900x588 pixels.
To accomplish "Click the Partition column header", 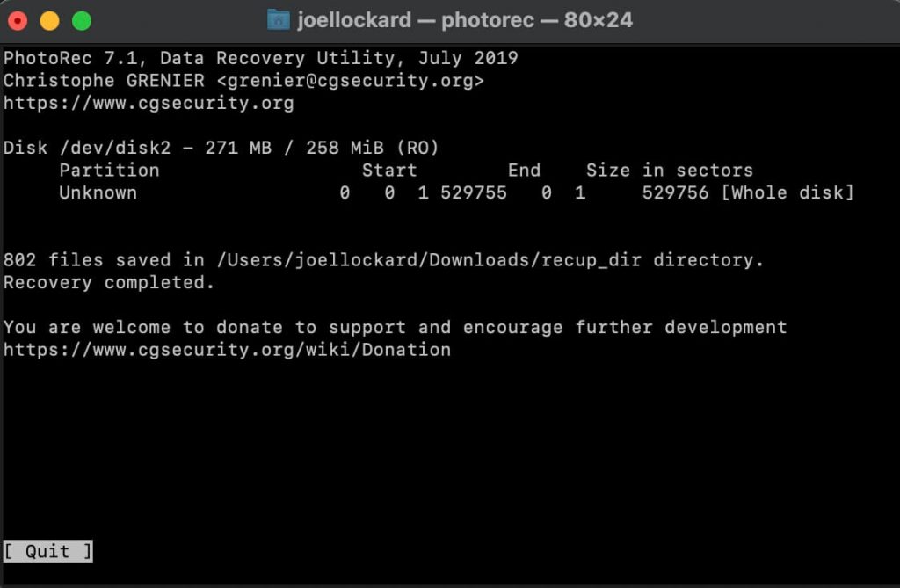I will [x=109, y=170].
